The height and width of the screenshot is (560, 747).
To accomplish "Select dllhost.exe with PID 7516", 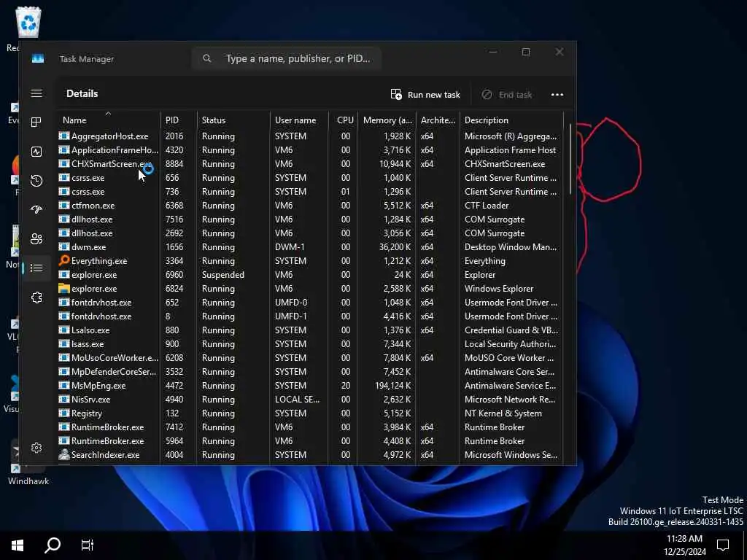I will click(x=309, y=219).
